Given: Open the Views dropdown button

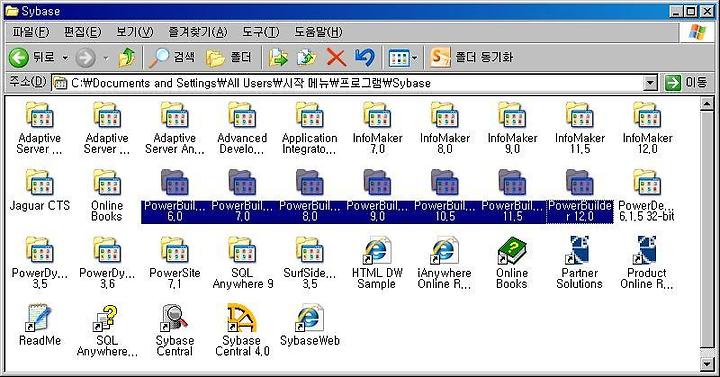Looking at the screenshot, I should tap(403, 58).
